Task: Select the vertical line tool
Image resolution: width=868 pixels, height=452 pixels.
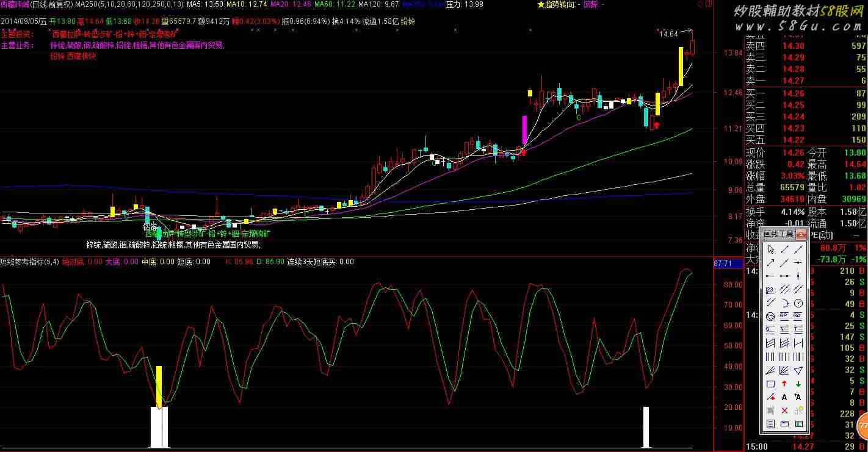Action: point(798,276)
